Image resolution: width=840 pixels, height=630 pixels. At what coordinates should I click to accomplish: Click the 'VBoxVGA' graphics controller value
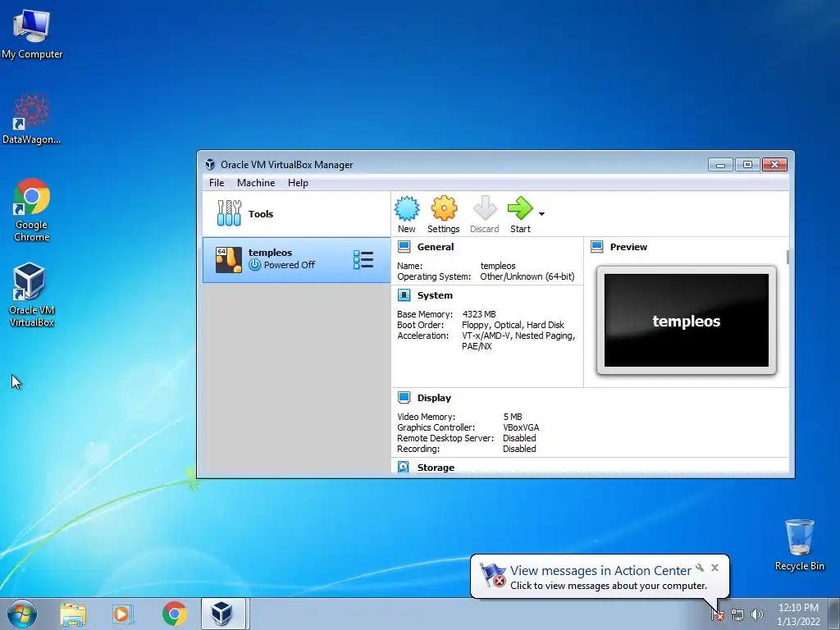(x=521, y=427)
